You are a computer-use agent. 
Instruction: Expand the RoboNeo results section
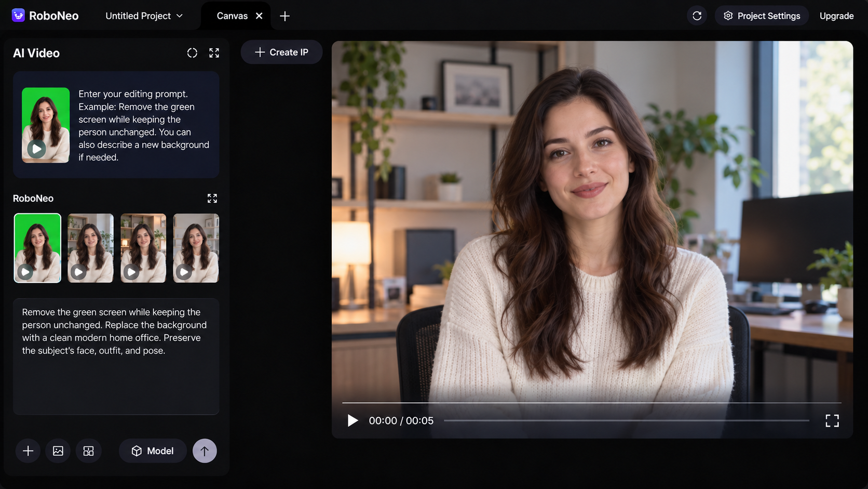212,199
